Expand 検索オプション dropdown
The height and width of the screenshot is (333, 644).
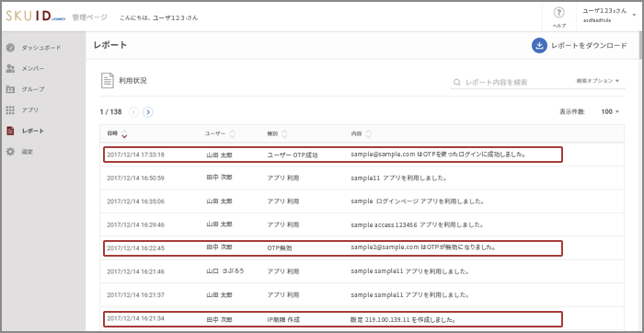coord(598,81)
